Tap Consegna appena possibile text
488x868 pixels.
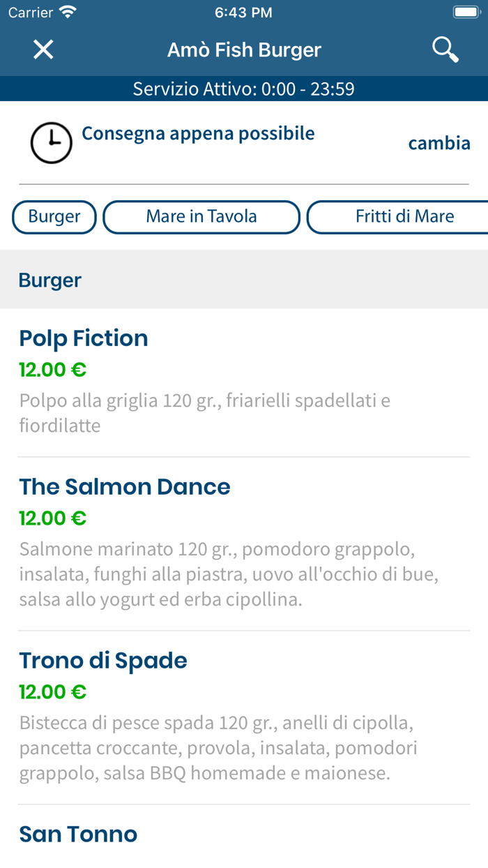(198, 133)
